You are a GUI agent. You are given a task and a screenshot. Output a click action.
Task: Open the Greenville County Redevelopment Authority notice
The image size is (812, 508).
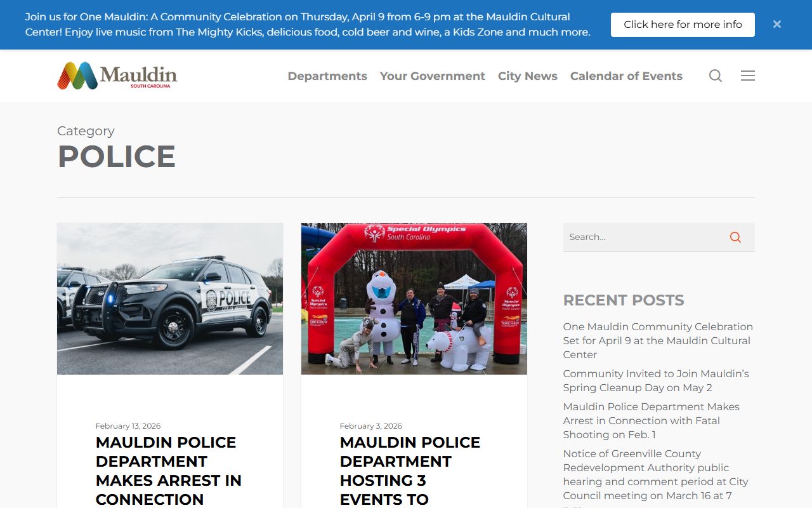tap(656, 478)
